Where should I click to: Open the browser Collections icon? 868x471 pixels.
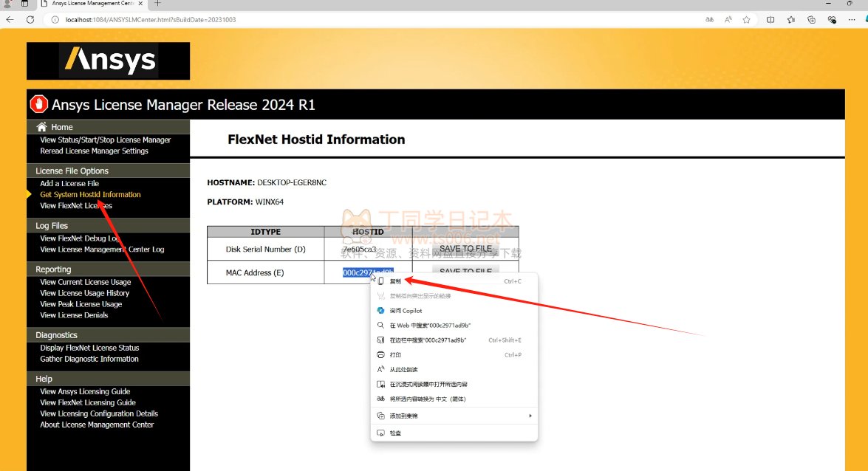coord(811,20)
